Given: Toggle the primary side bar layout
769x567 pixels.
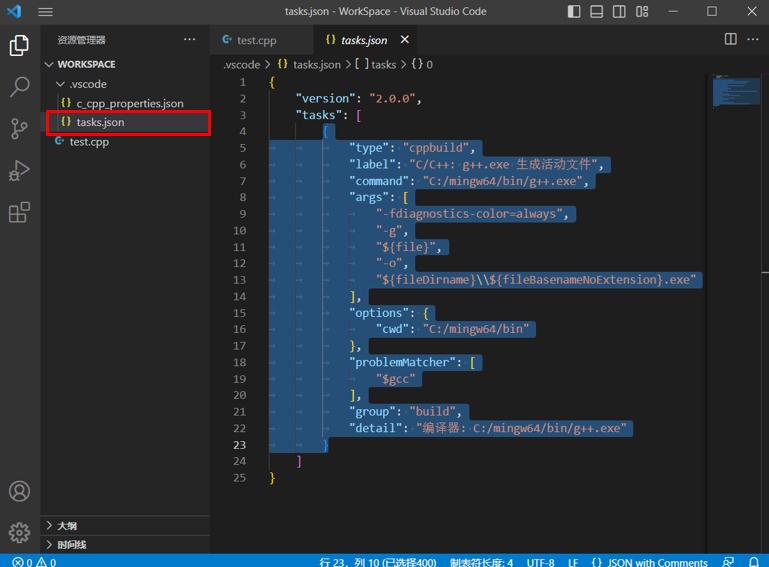Looking at the screenshot, I should [x=574, y=11].
